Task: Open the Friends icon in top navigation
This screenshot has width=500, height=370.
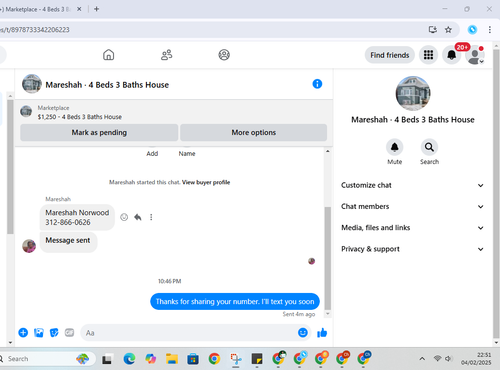Action: pyautogui.click(x=166, y=55)
